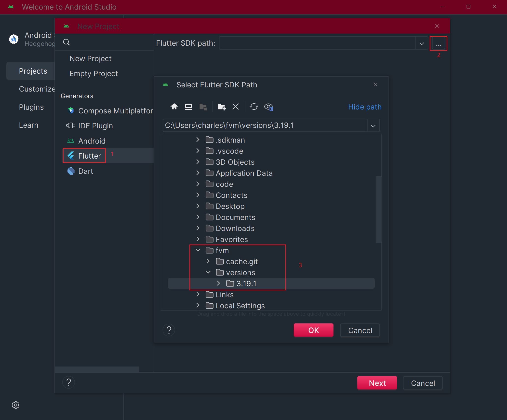Collapse the fvm folder
507x420 pixels.
click(x=198, y=250)
